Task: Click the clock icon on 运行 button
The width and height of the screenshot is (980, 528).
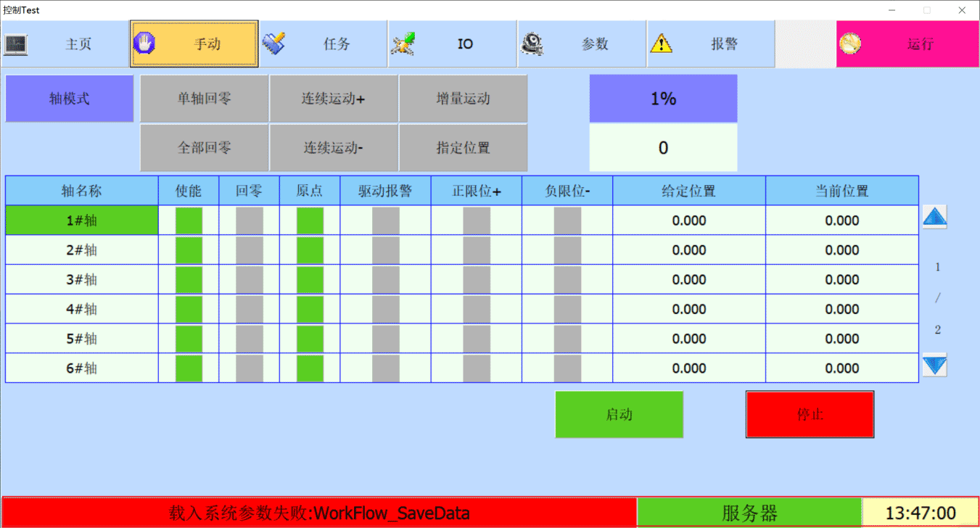Action: (x=850, y=44)
